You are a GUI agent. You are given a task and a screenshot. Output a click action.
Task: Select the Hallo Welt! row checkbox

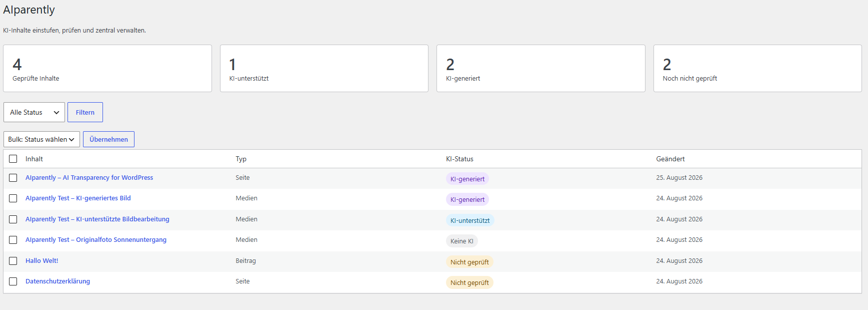pos(13,261)
